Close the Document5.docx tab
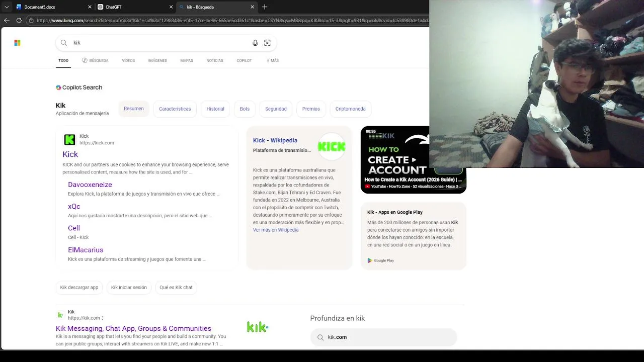 90,7
